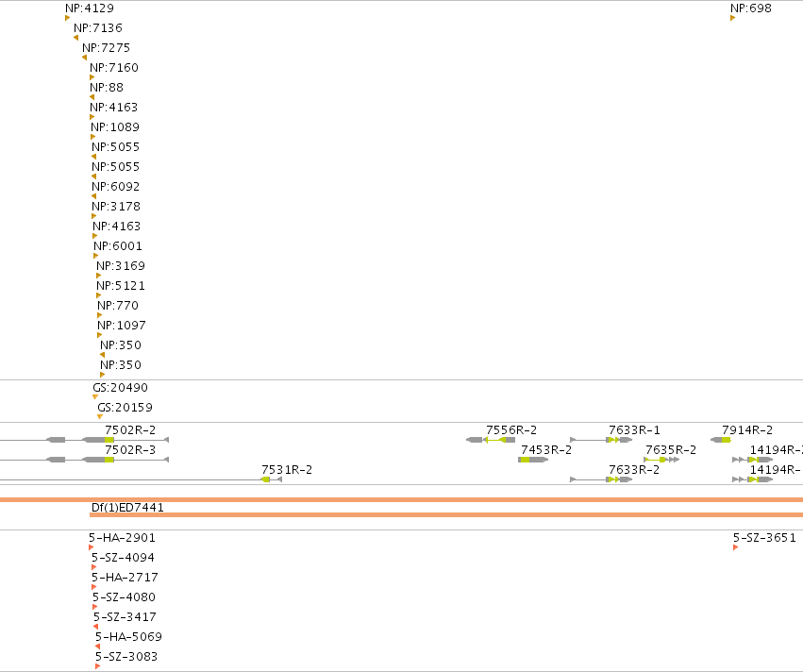Select the NP:88 insertion marker
This screenshot has height=672, width=803.
pos(92,97)
